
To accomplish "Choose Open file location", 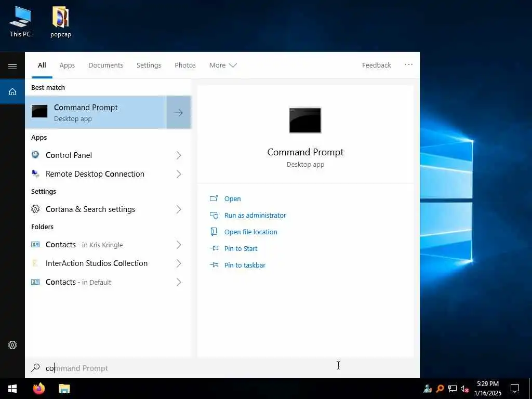I will pyautogui.click(x=250, y=232).
